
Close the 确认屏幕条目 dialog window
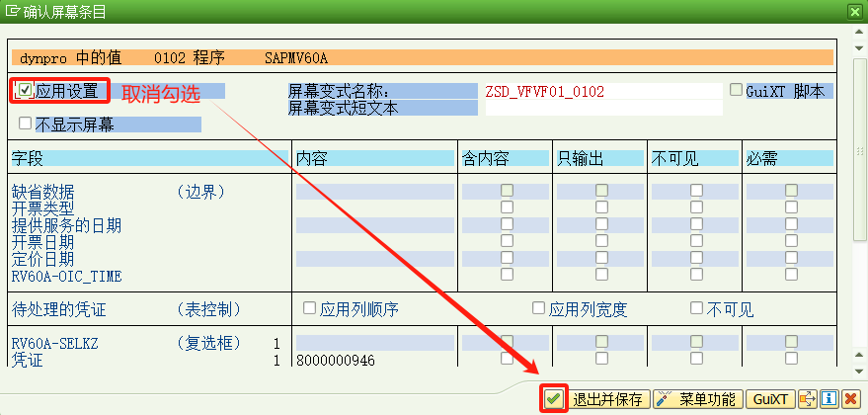pyautogui.click(x=856, y=12)
